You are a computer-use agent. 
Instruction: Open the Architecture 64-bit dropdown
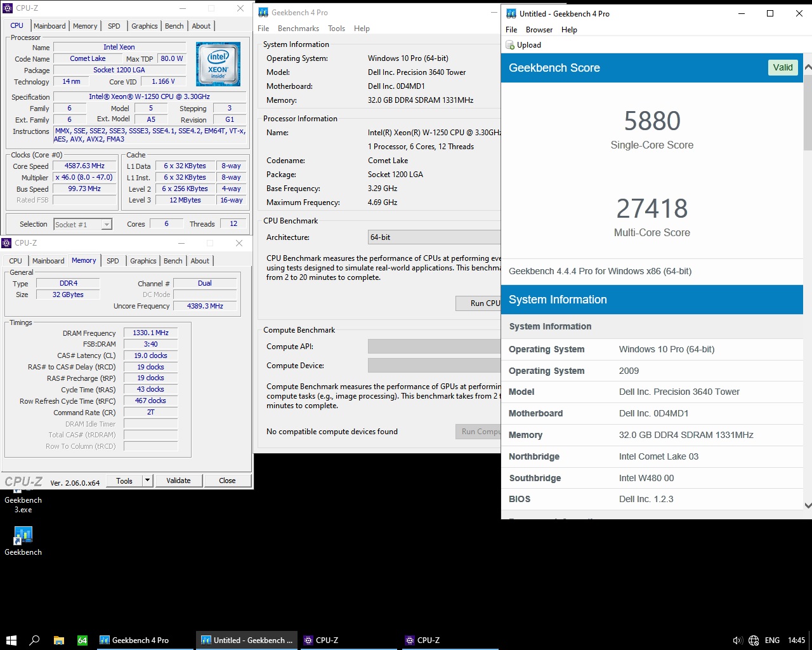tap(435, 237)
